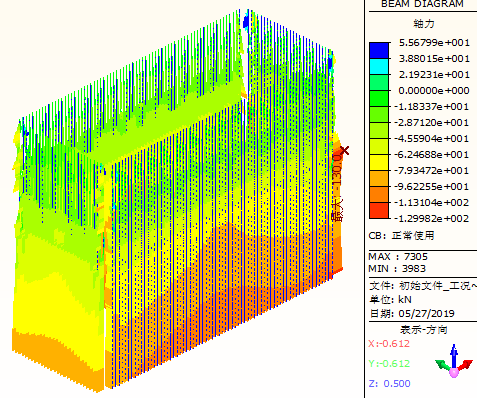Click the X:-0.612 view direction value

point(389,343)
